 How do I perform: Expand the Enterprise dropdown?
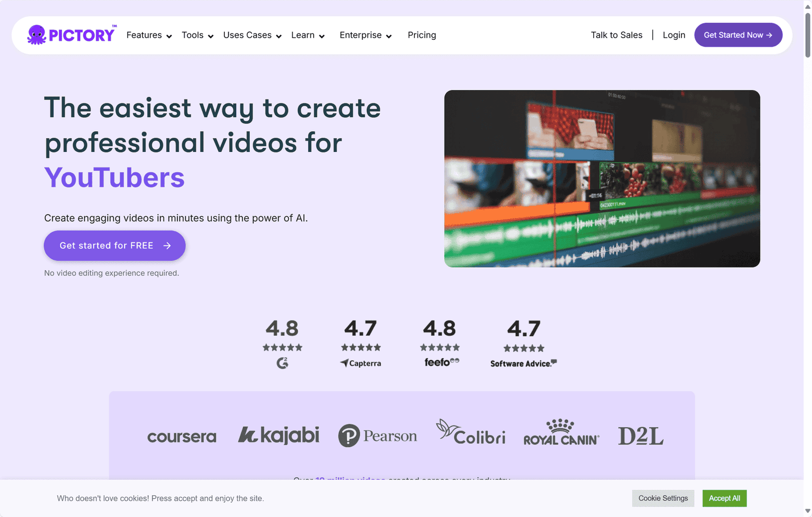(365, 35)
